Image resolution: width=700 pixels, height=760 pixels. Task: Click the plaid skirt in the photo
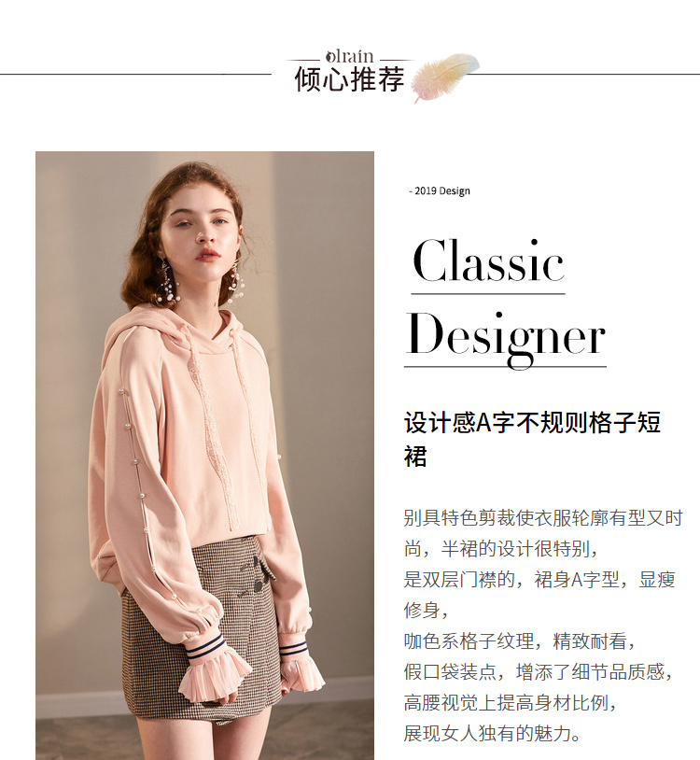(x=203, y=630)
